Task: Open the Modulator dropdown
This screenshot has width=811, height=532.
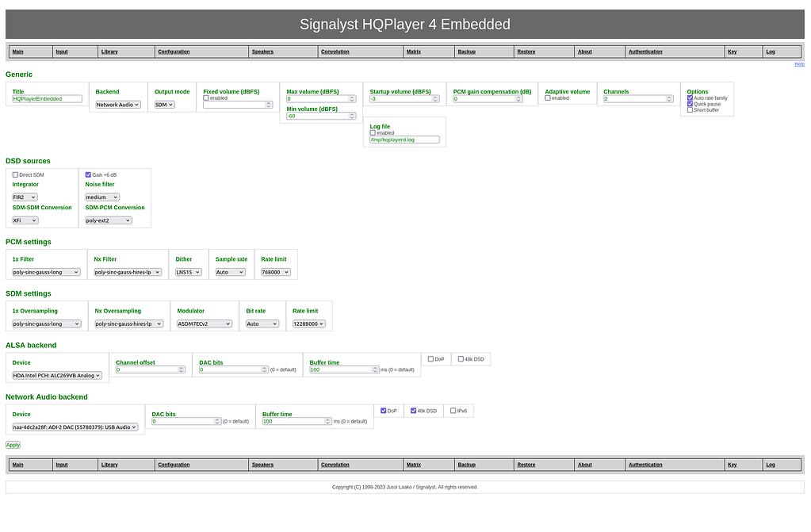Action: click(x=205, y=324)
